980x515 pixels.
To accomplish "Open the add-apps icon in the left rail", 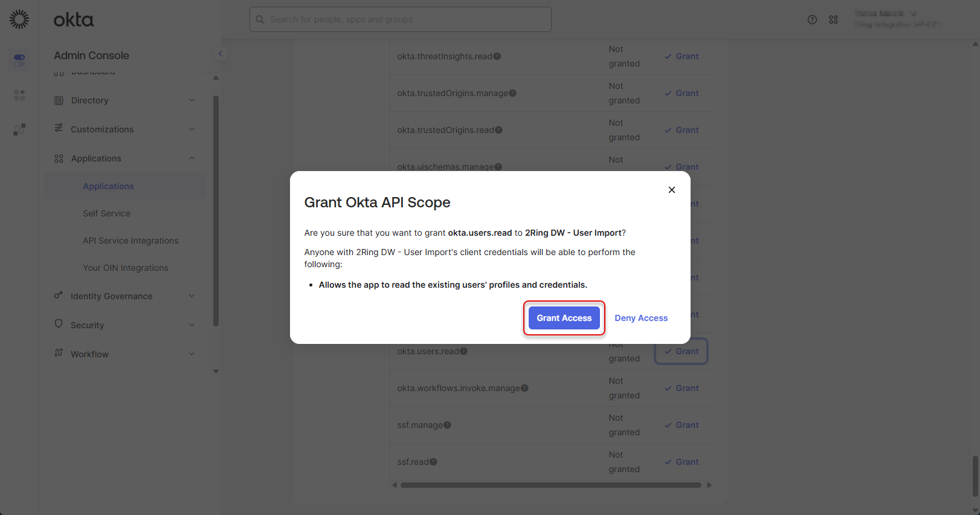I will click(x=19, y=95).
